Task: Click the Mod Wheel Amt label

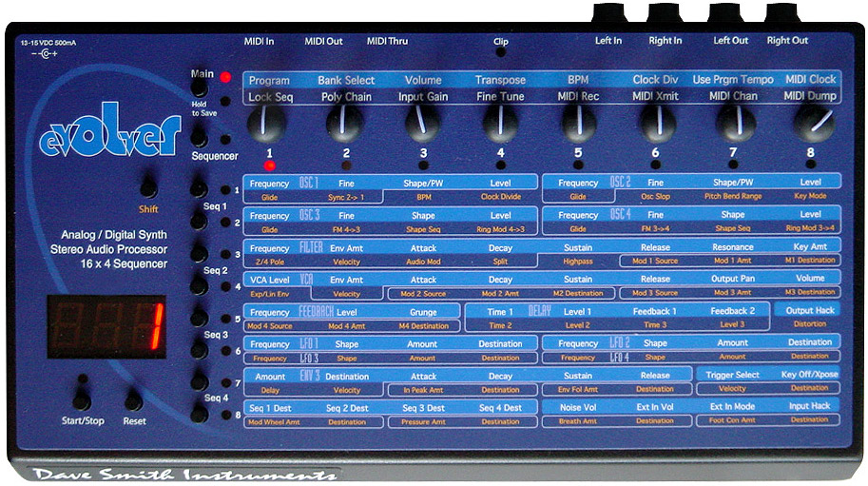Action: pyautogui.click(x=274, y=421)
